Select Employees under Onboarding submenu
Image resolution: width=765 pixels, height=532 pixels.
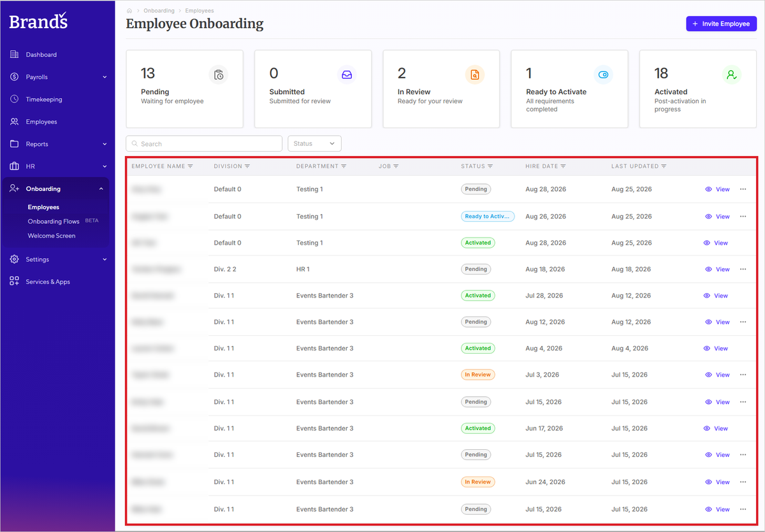43,207
